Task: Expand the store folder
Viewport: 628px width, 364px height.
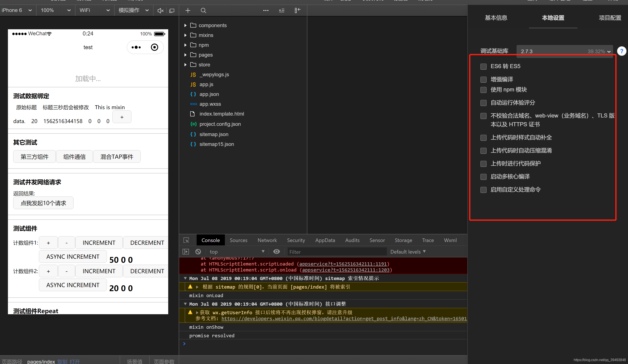Action: pyautogui.click(x=185, y=65)
